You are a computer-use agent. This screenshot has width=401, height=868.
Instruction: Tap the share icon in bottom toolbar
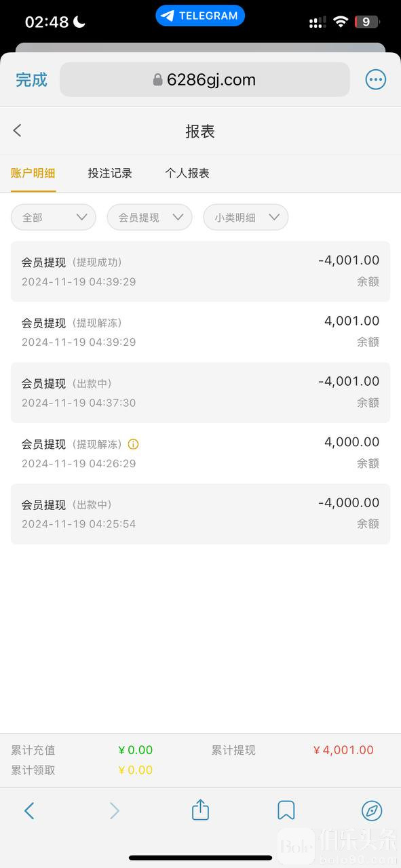click(200, 810)
